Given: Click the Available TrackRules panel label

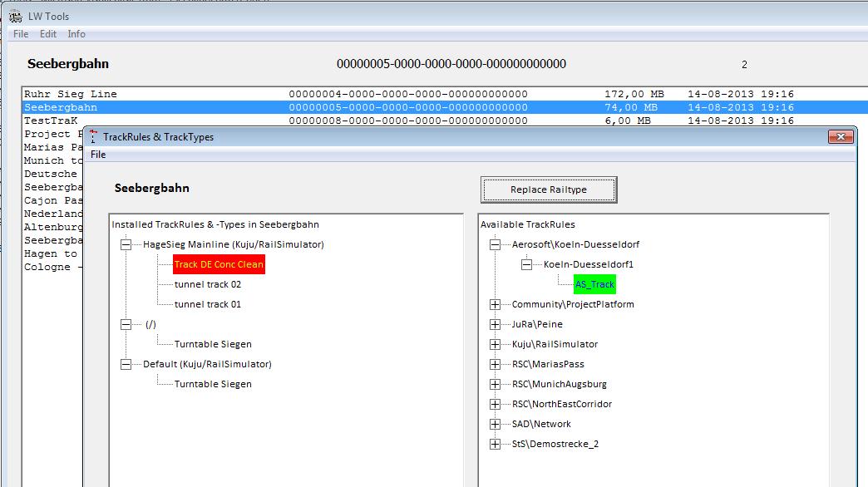Looking at the screenshot, I should coord(528,224).
